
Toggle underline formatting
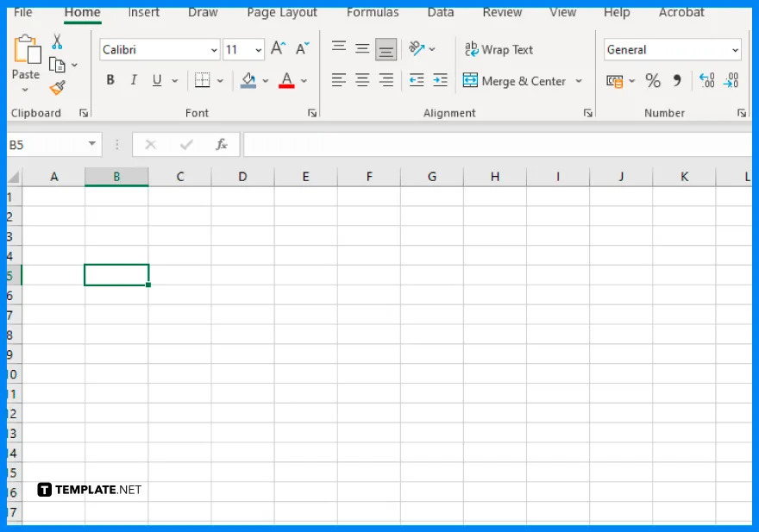click(156, 79)
